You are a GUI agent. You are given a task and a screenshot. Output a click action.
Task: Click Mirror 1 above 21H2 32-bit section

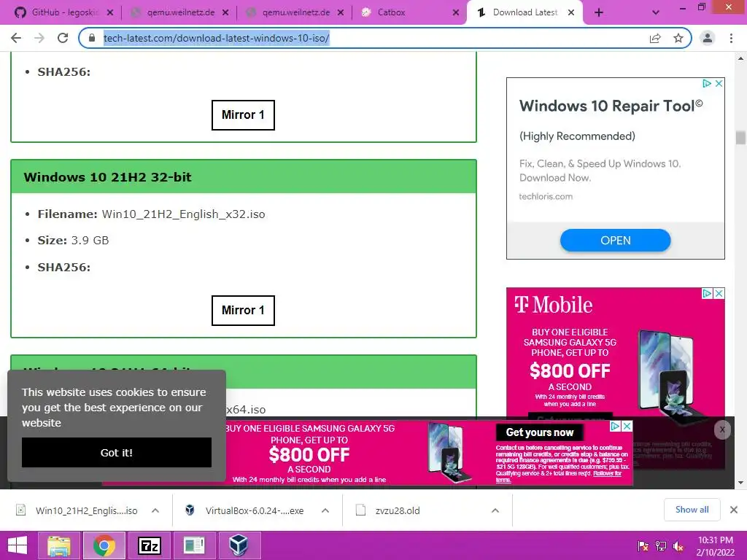point(243,114)
